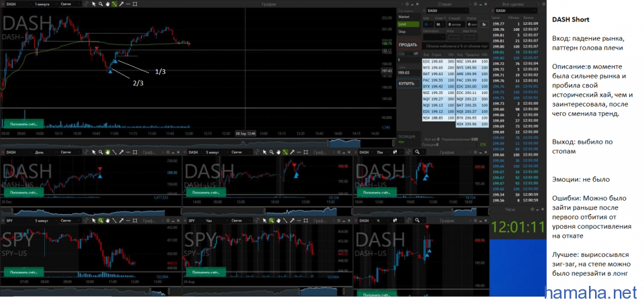Image resolution: width=644 pixels, height=300 pixels.
Task: Toggle the highlighted hand tool in the DASH День chart
Action: click(x=107, y=152)
